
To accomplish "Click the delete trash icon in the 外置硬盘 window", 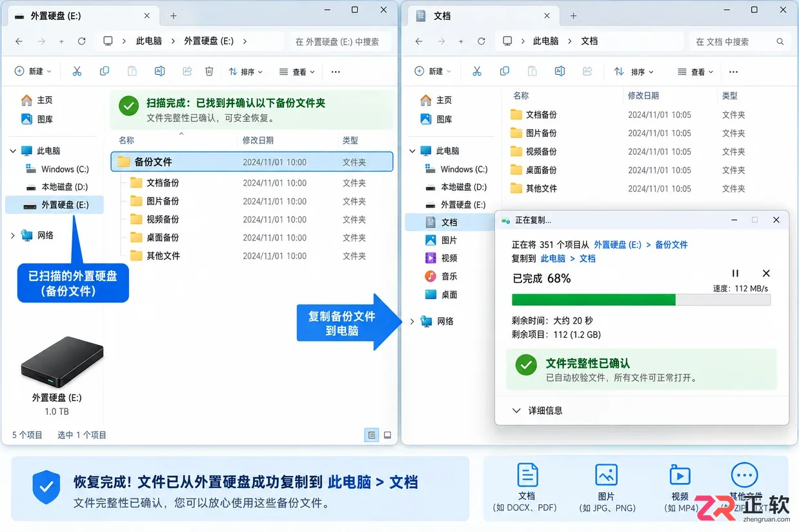I will (209, 72).
